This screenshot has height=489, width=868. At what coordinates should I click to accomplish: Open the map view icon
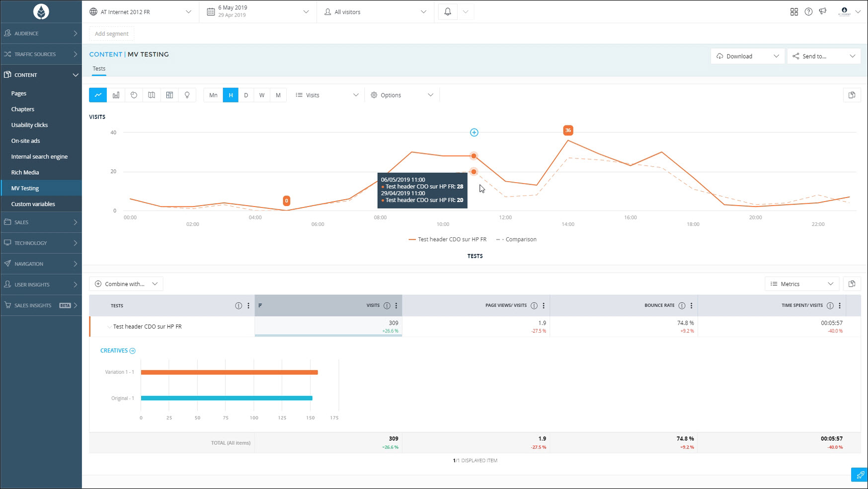(x=152, y=95)
